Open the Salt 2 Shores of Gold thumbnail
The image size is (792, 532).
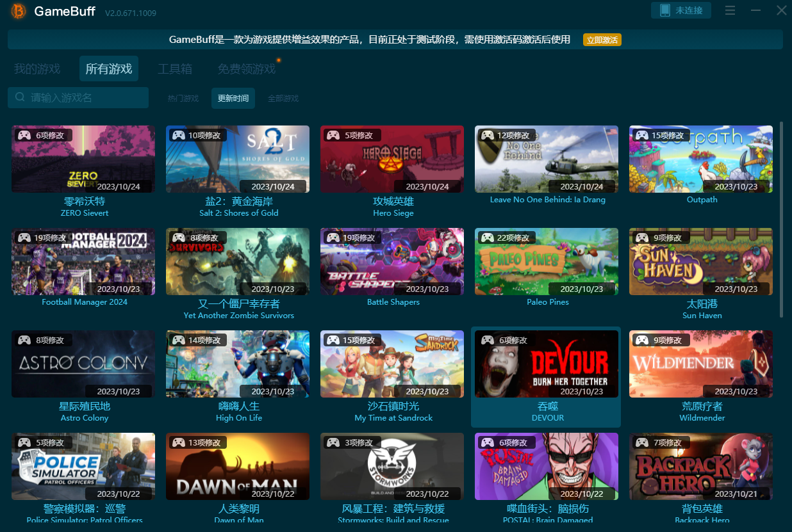pyautogui.click(x=238, y=159)
